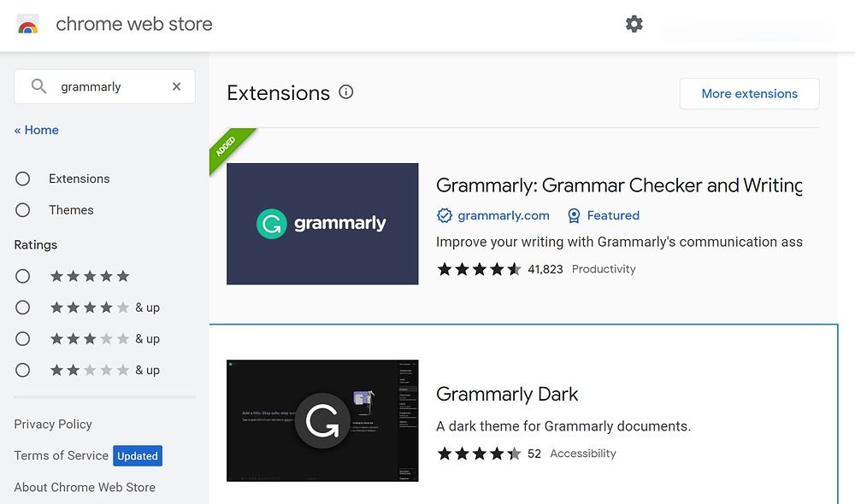Image resolution: width=855 pixels, height=504 pixels.
Task: Select the Extensions filter radio button
Action: 24,179
